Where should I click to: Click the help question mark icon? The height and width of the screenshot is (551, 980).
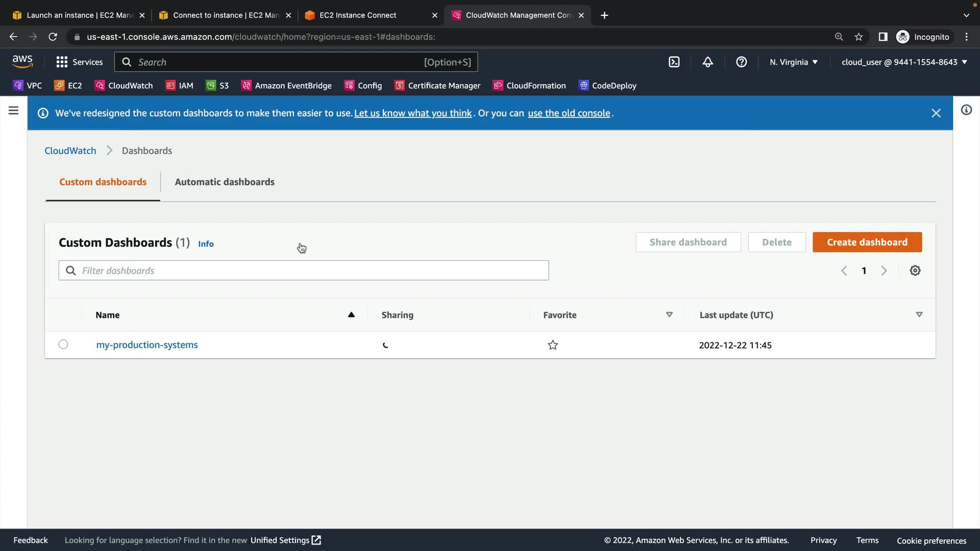pyautogui.click(x=741, y=62)
